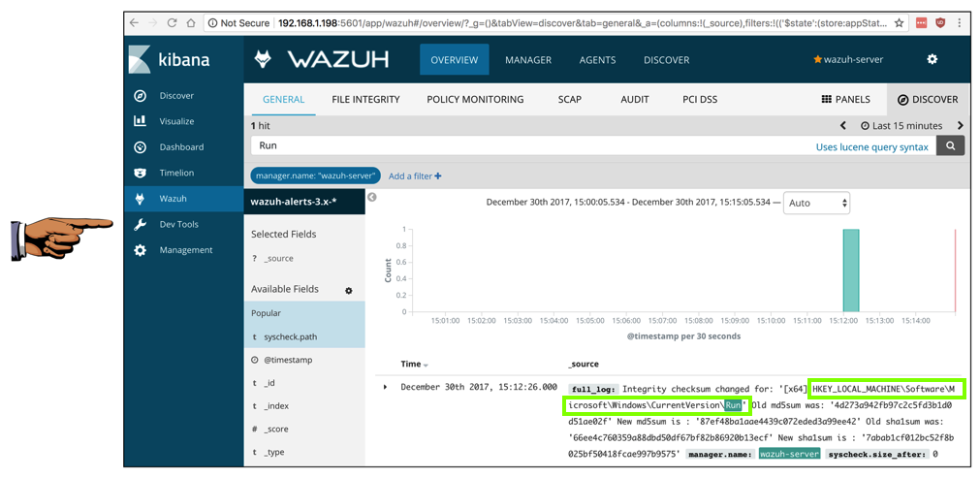The height and width of the screenshot is (478, 980).
Task: Switch to the PCI DSS tab
Action: pos(700,99)
